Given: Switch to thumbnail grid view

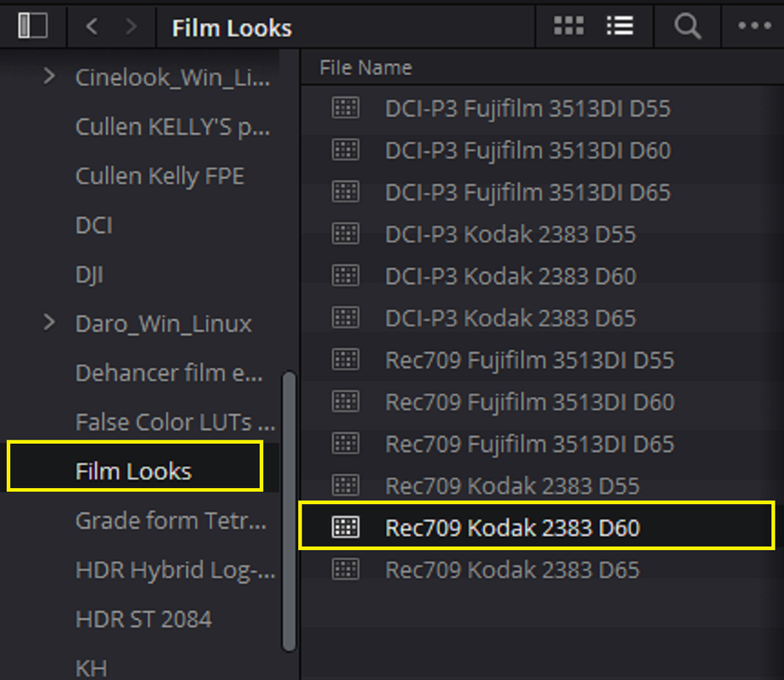Looking at the screenshot, I should [568, 25].
